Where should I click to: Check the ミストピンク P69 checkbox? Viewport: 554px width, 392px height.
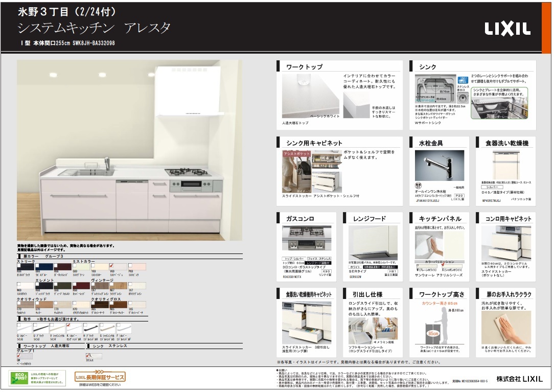point(130,265)
